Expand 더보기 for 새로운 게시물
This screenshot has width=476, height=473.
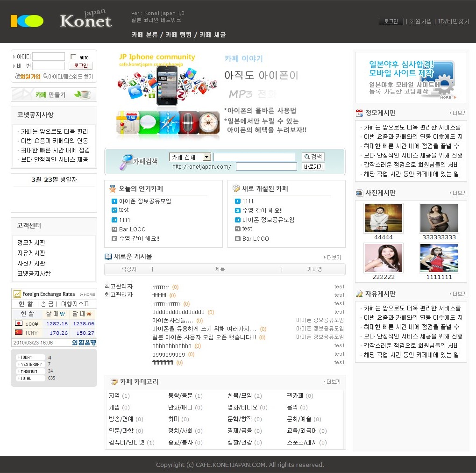334,258
